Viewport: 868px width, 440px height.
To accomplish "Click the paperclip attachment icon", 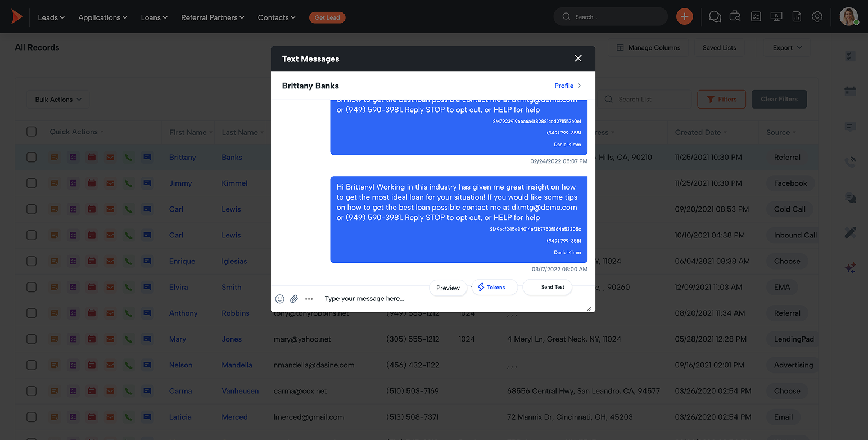I will pyautogui.click(x=293, y=299).
